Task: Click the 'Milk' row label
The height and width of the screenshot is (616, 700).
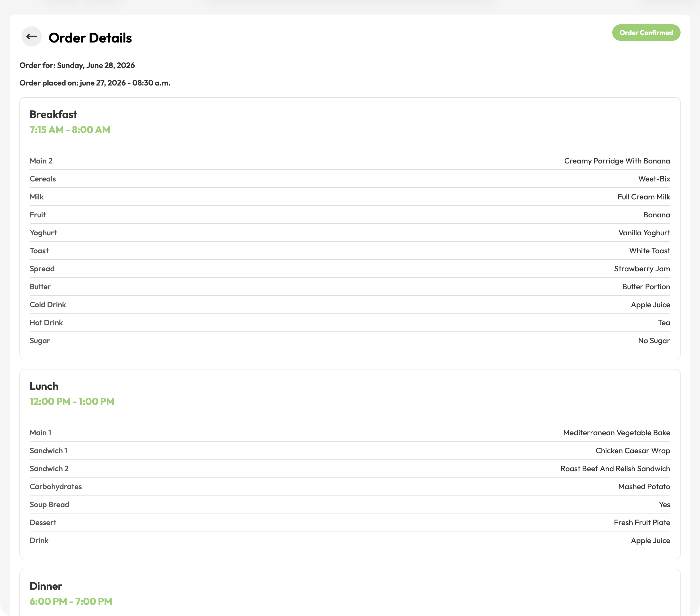Action: pyautogui.click(x=37, y=197)
